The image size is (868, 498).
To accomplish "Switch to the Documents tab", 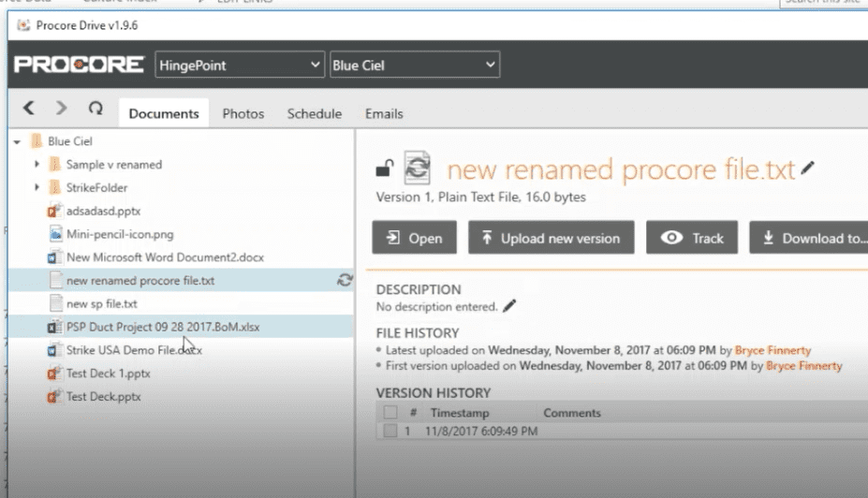I will [164, 113].
